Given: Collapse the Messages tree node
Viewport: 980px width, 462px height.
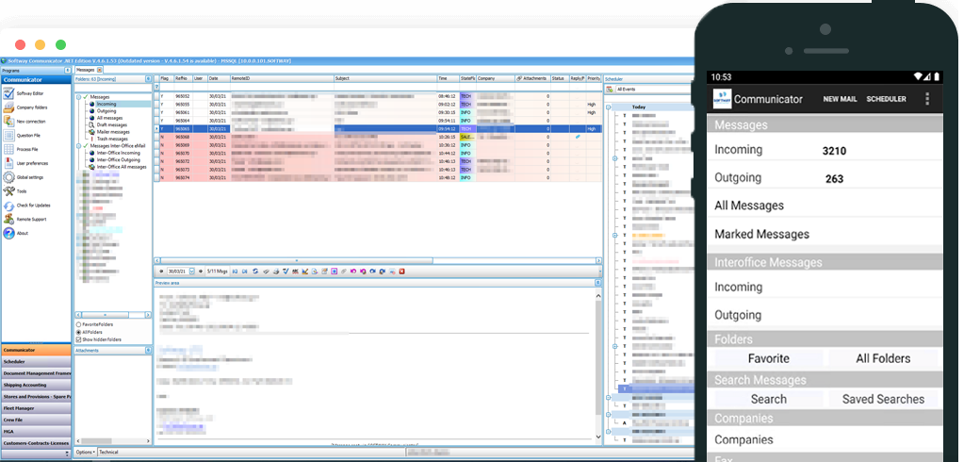Looking at the screenshot, I should pyautogui.click(x=78, y=97).
